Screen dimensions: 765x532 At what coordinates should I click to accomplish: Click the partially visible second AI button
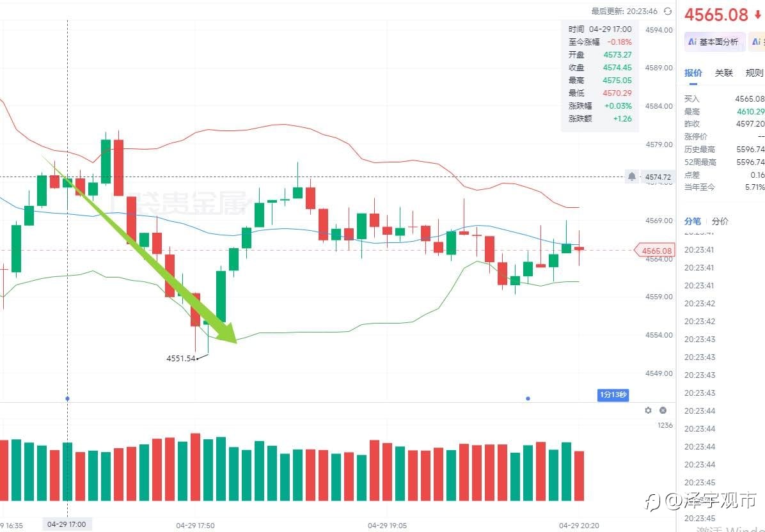click(x=759, y=42)
